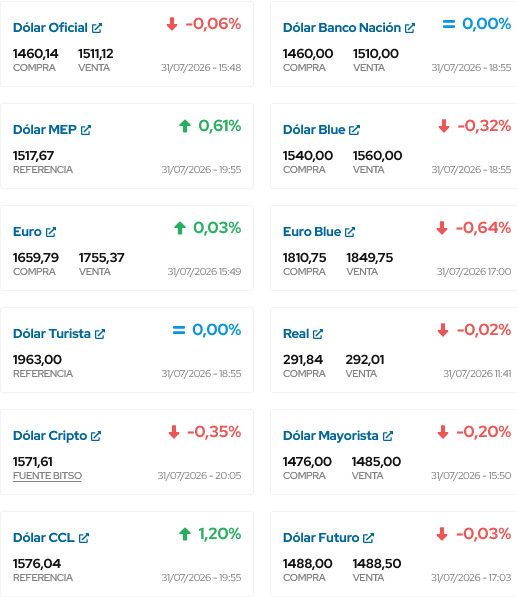This screenshot has width=517, height=597.
Task: Click the Dólar Futuro external link icon
Action: click(369, 538)
